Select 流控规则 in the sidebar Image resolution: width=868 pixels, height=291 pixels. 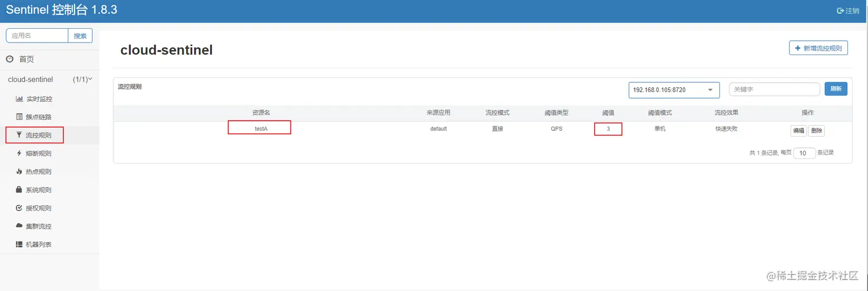pos(38,135)
